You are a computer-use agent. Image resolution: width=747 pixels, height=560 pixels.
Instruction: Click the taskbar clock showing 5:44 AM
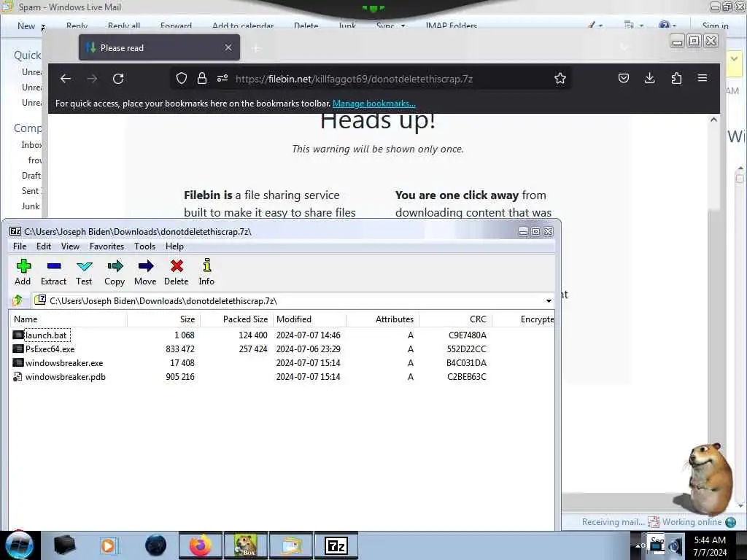tap(710, 546)
